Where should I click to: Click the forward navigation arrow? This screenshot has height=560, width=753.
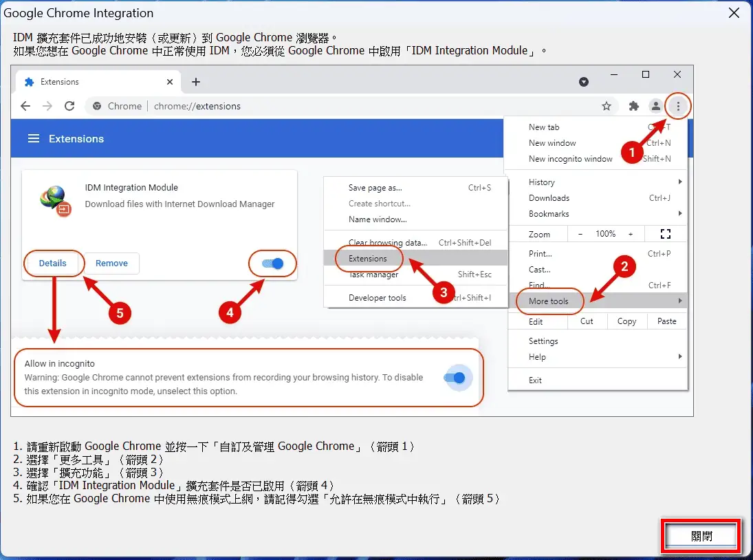47,106
